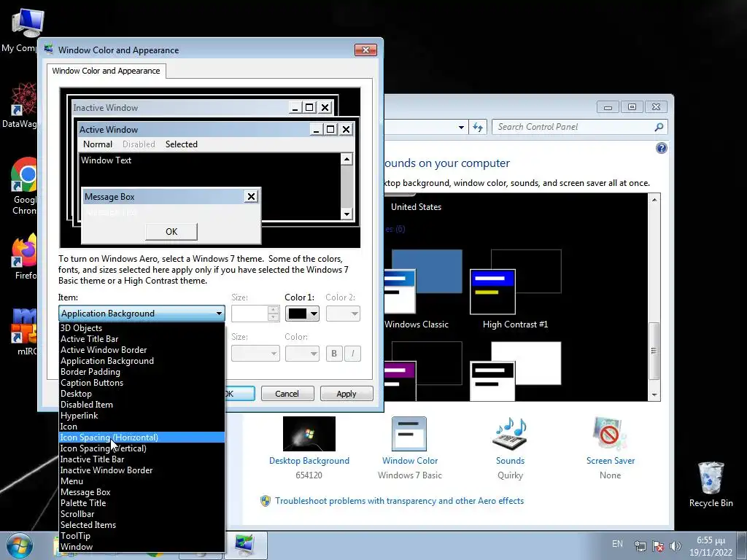Choose Icon Spacing (Vertical) in the list
The height and width of the screenshot is (560, 747).
coord(142,448)
